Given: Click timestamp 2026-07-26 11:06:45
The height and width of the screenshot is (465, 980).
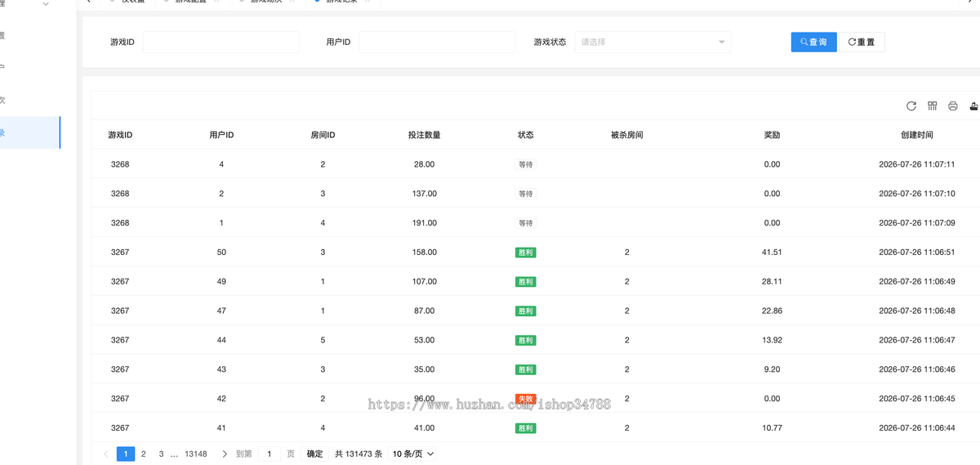Looking at the screenshot, I should 916,399.
